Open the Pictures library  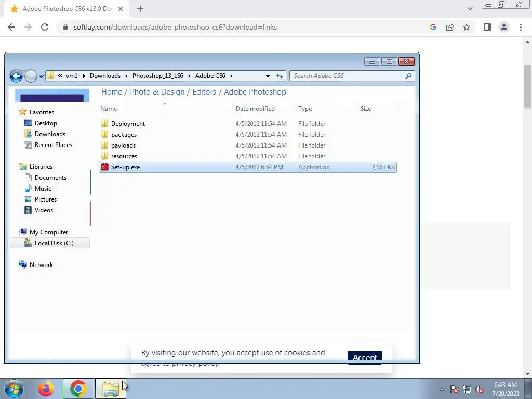tap(46, 199)
